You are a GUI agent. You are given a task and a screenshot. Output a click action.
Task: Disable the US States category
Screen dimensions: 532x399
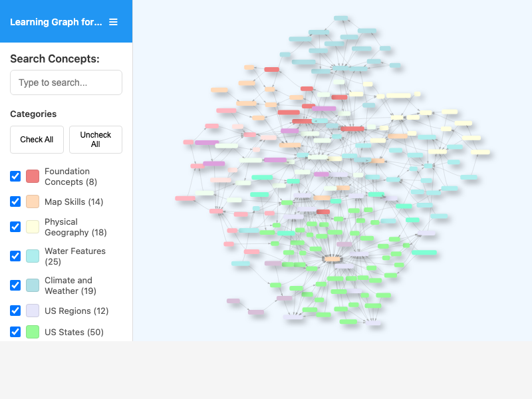point(15,331)
